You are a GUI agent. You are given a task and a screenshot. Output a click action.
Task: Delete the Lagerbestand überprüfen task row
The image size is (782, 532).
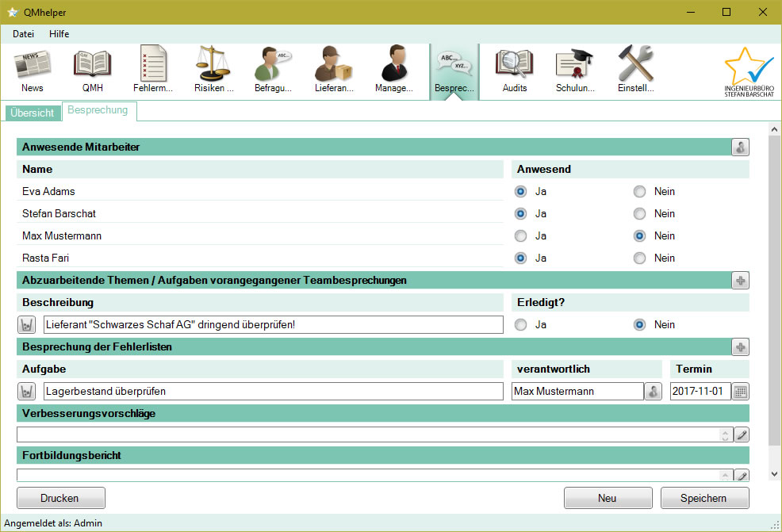pos(27,391)
